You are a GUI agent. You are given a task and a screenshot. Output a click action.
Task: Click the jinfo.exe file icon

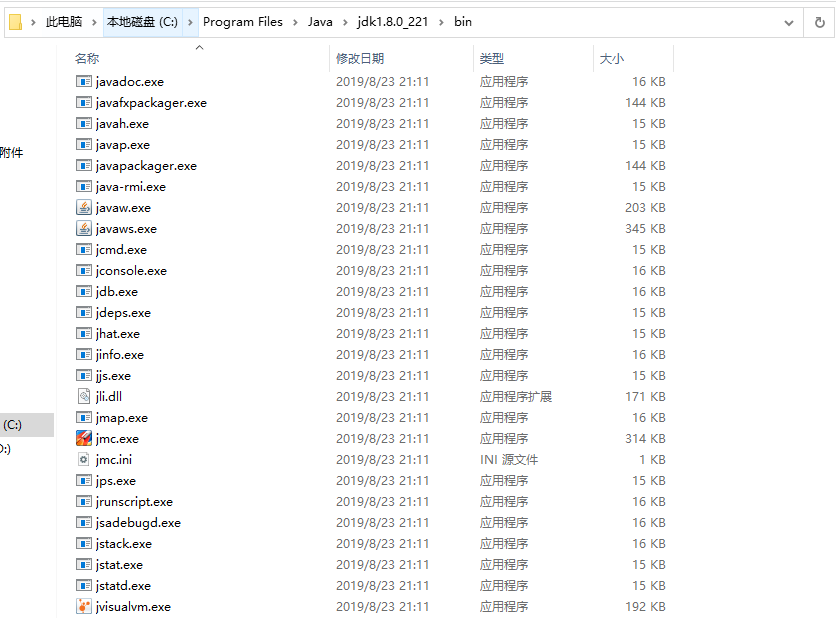coord(84,354)
